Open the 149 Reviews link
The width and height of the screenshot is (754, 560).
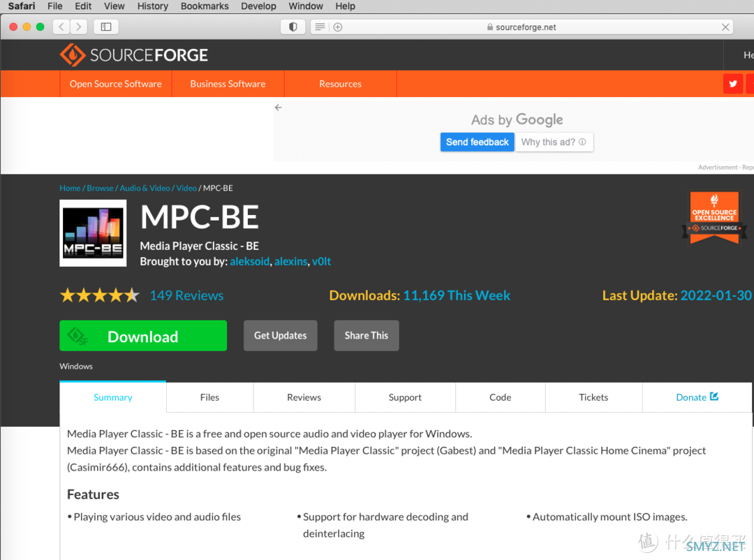pos(186,295)
